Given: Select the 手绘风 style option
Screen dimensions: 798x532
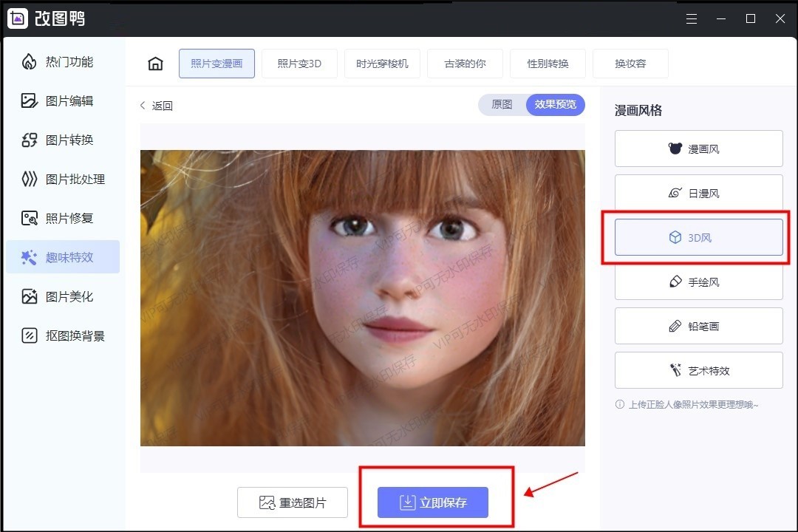Looking at the screenshot, I should tap(698, 282).
